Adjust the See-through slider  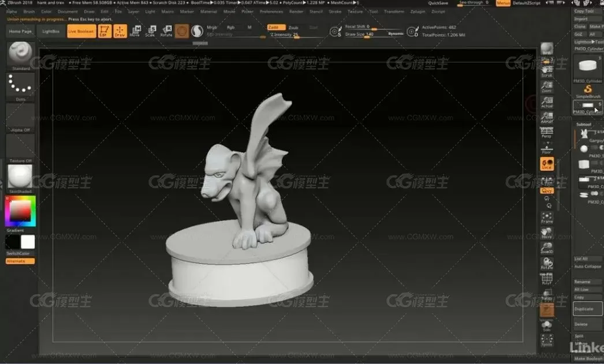474,3
